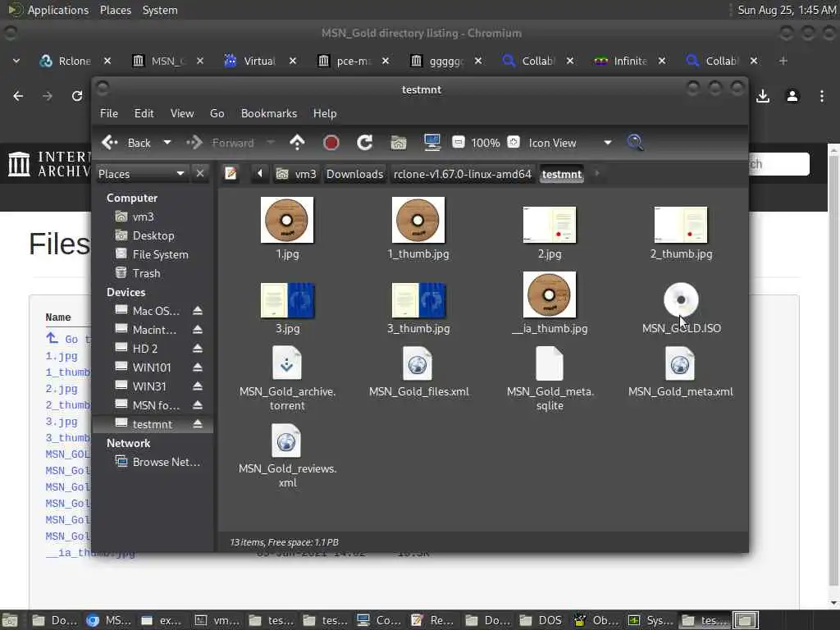Open the Bookmarks menu
The image size is (840, 630).
[269, 113]
